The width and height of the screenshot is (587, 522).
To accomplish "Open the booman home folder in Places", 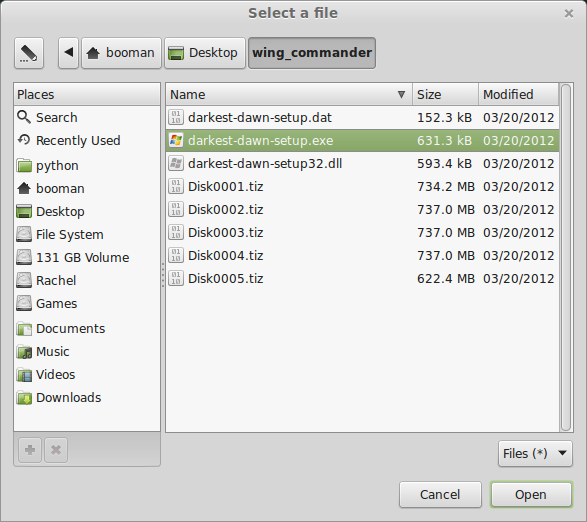I will [x=87, y=188].
